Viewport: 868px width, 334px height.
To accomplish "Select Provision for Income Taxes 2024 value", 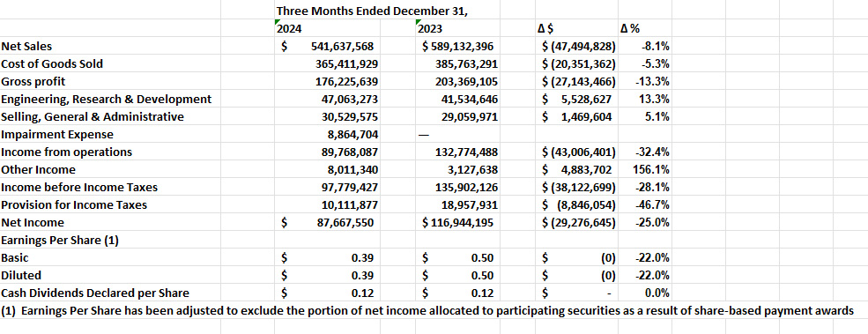I will 350,205.
